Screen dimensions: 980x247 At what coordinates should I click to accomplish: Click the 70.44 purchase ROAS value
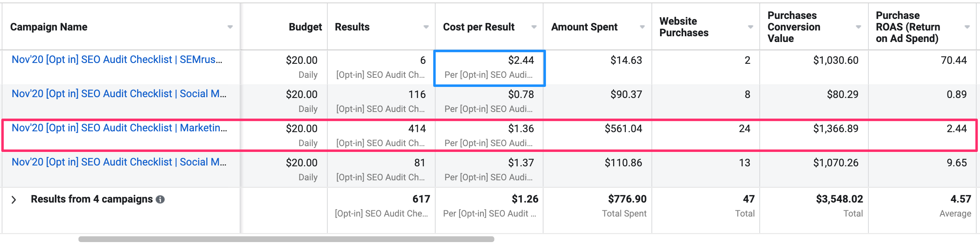[x=954, y=61]
